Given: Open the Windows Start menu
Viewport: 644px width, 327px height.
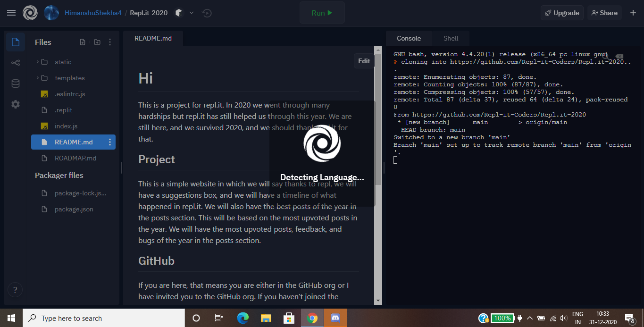Looking at the screenshot, I should click(11, 318).
